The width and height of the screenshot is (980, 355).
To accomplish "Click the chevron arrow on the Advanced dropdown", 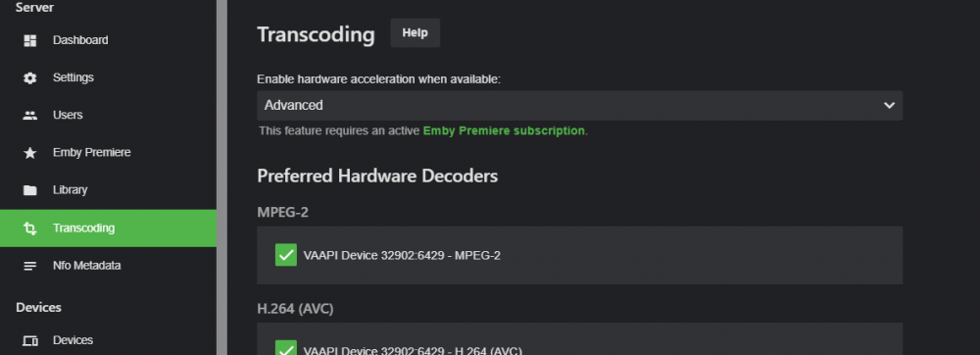I will [890, 106].
